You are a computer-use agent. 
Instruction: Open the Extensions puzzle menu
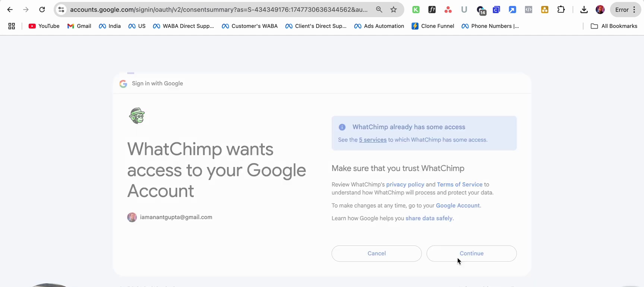tap(561, 10)
